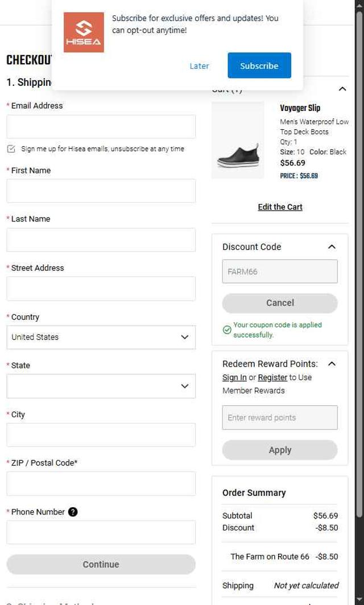Click the FARM66 discount code field
364x605 pixels.
(x=280, y=271)
